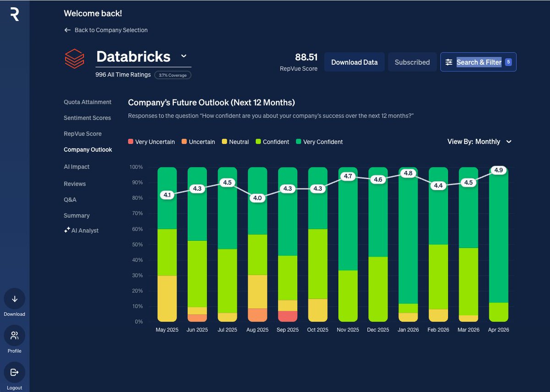The height and width of the screenshot is (392, 550).
Task: Click the Dec 2025 axis label
Action: [x=378, y=330]
